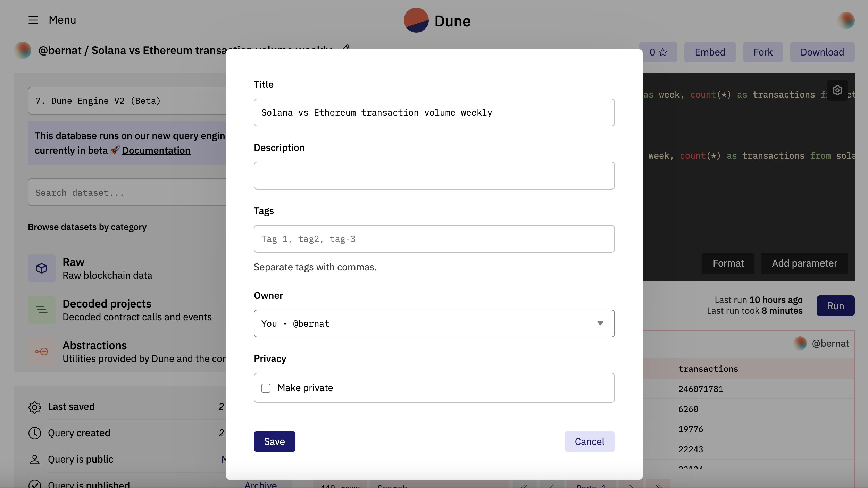Expand the Owner dropdown arrow
Image resolution: width=868 pixels, height=488 pixels.
pyautogui.click(x=600, y=323)
